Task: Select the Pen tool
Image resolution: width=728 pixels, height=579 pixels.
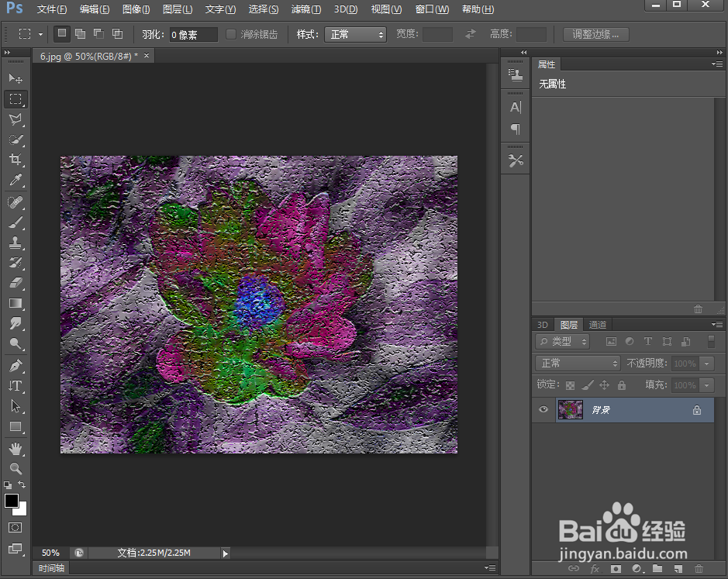Action: click(x=16, y=366)
